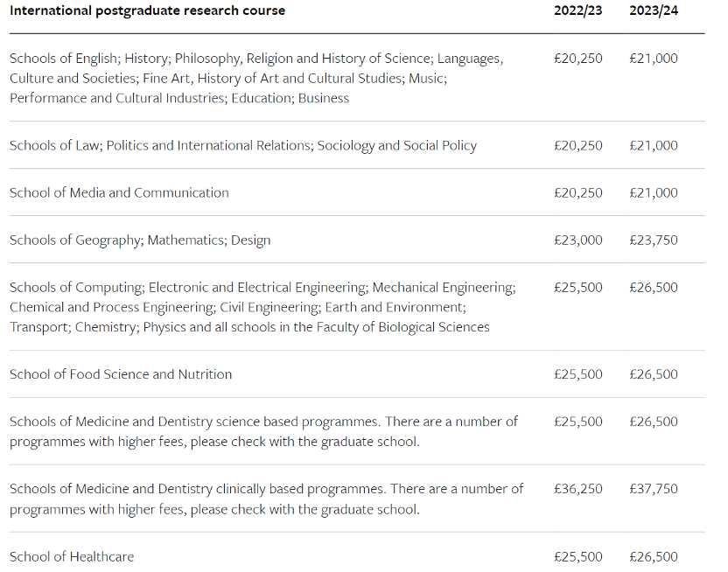Click the 2023/24 column header
The image size is (728, 572).
pos(653,10)
